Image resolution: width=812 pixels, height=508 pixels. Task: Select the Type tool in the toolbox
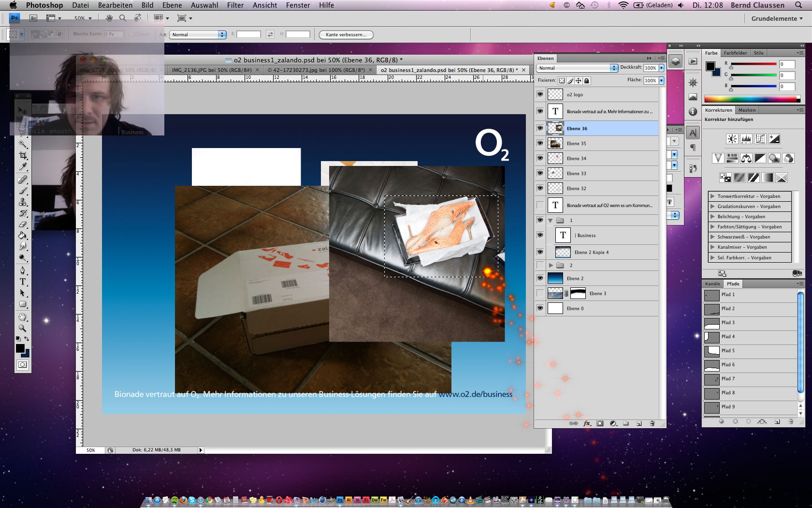pos(23,282)
